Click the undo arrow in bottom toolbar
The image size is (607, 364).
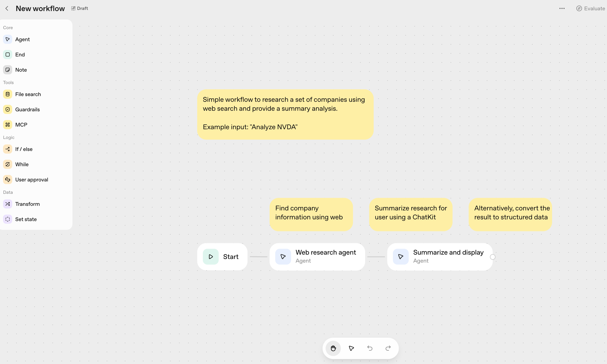click(370, 348)
